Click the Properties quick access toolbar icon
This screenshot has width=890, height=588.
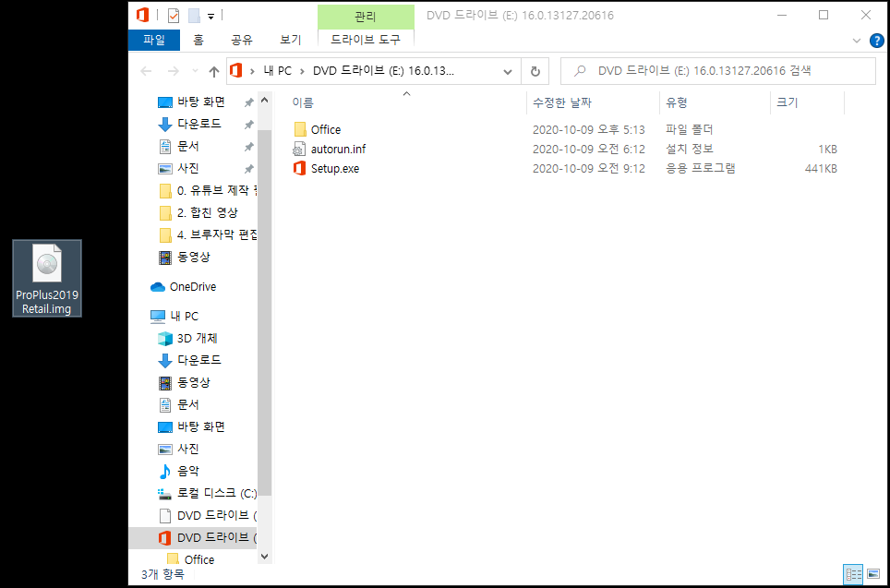(x=174, y=16)
